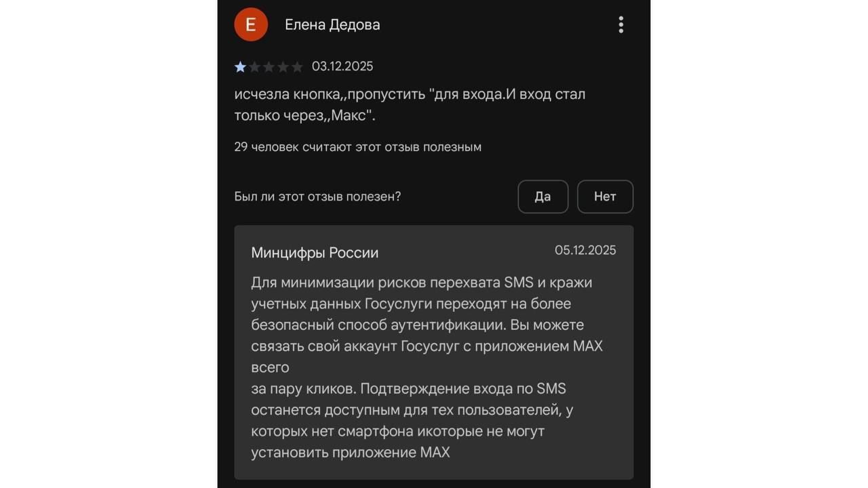
Task: Click the fourth empty rating star
Action: click(283, 66)
